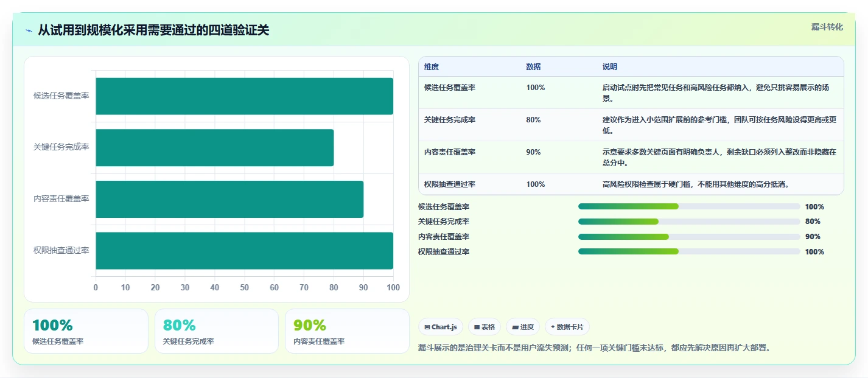The height and width of the screenshot is (378, 868).
Task: Open the 80% 关键任务完成率 data card
Action: click(217, 331)
